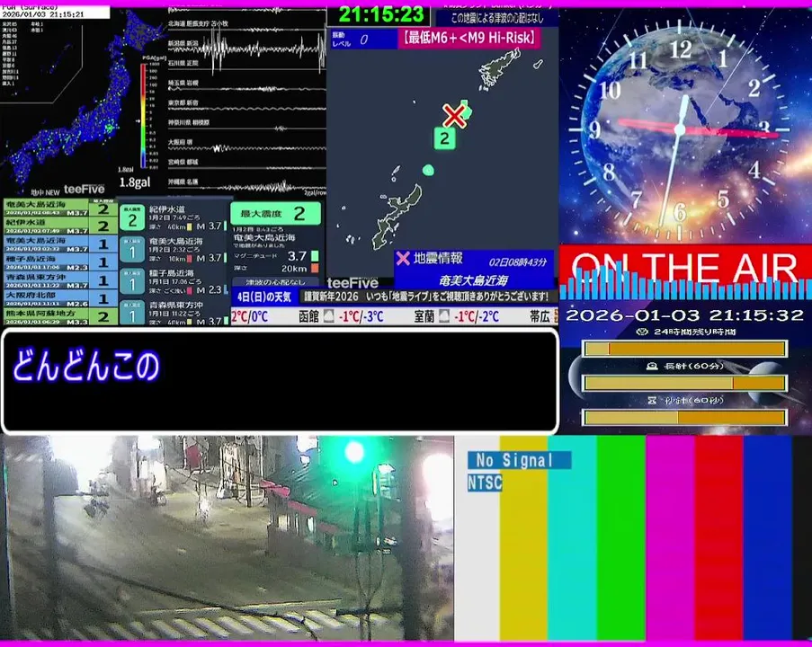Viewport: 812px width, 647px height.
Task: Click the PGA (Surface) timestamp box
Action: [x=55, y=12]
